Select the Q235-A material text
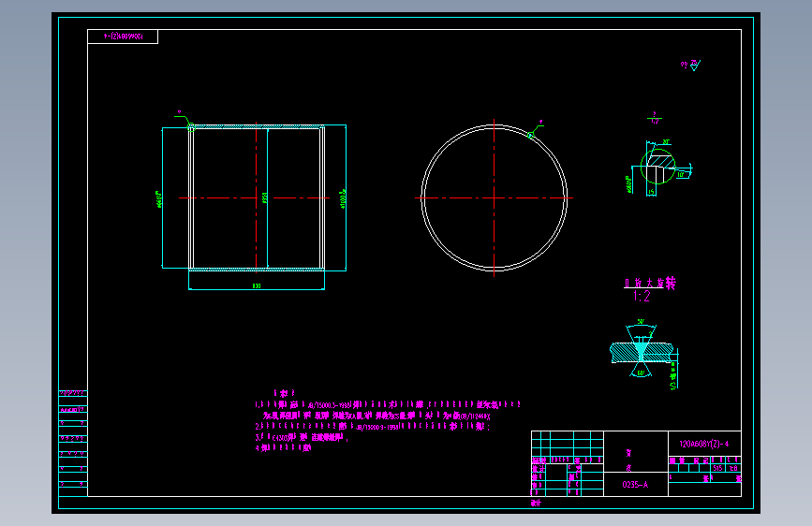Screen dimensions: 812x526 635,485
